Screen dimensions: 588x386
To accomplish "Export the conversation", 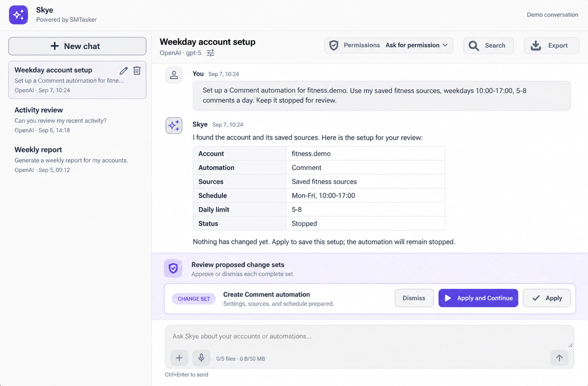I will pos(551,46).
